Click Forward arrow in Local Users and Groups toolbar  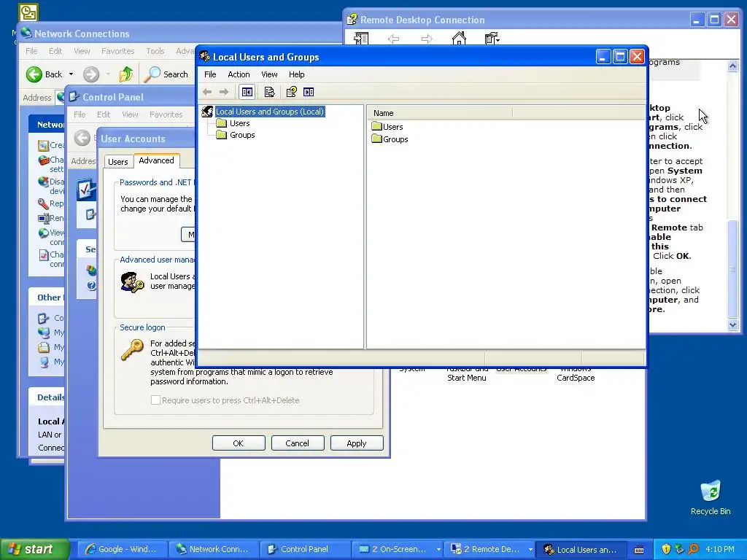tap(223, 92)
